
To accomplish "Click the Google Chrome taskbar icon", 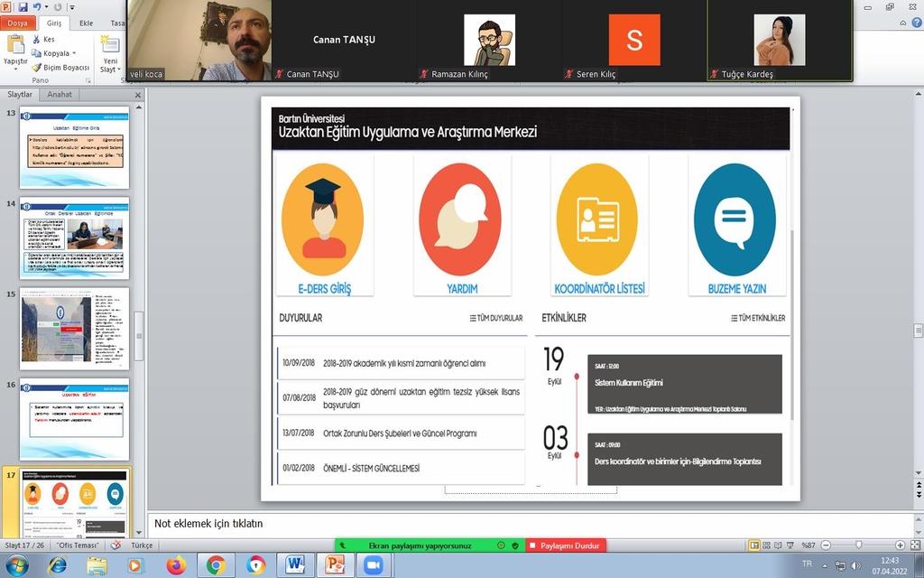I will point(216,565).
